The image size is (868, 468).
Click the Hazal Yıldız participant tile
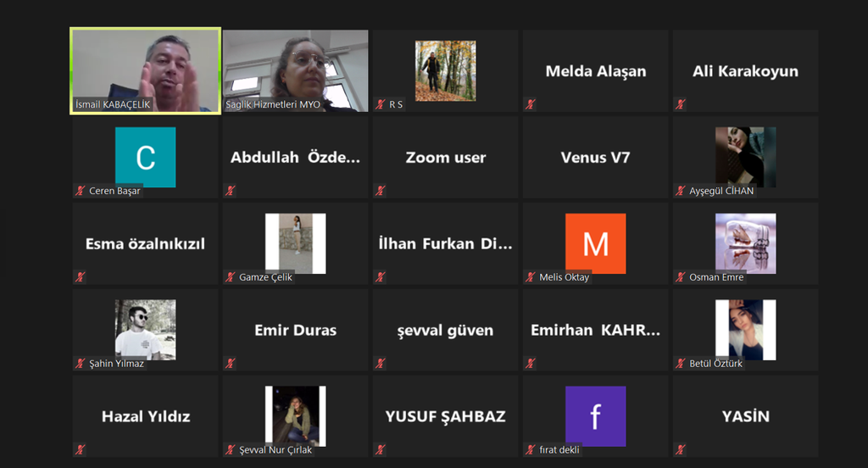[x=146, y=416]
